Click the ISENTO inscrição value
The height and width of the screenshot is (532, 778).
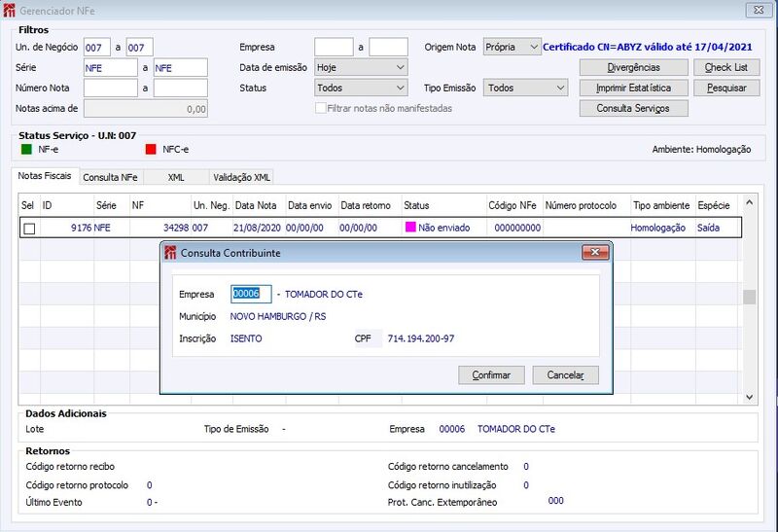[x=246, y=338]
